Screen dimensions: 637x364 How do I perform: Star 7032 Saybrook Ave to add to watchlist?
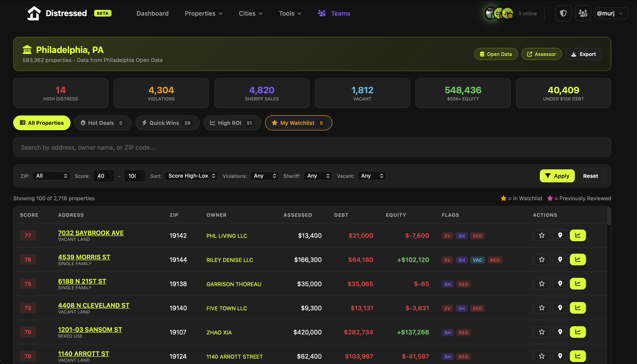tap(541, 235)
